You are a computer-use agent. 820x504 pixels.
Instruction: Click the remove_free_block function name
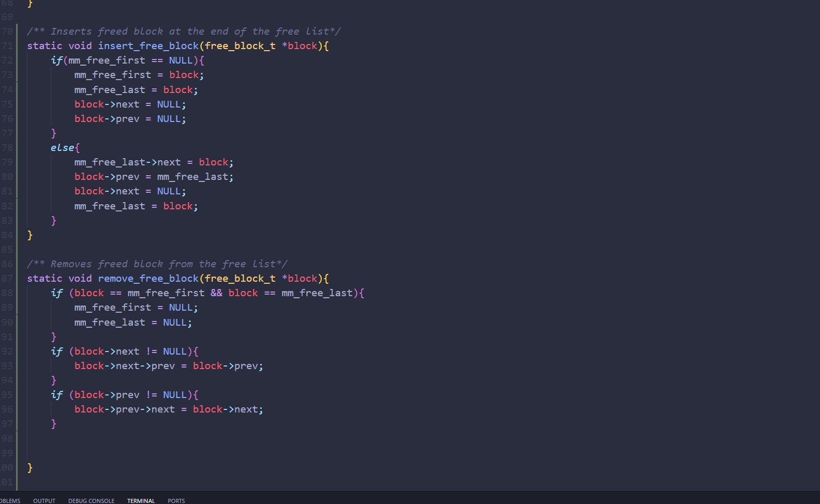[x=148, y=279]
